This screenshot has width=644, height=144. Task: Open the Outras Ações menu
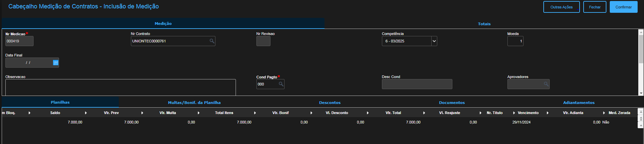coord(561,7)
